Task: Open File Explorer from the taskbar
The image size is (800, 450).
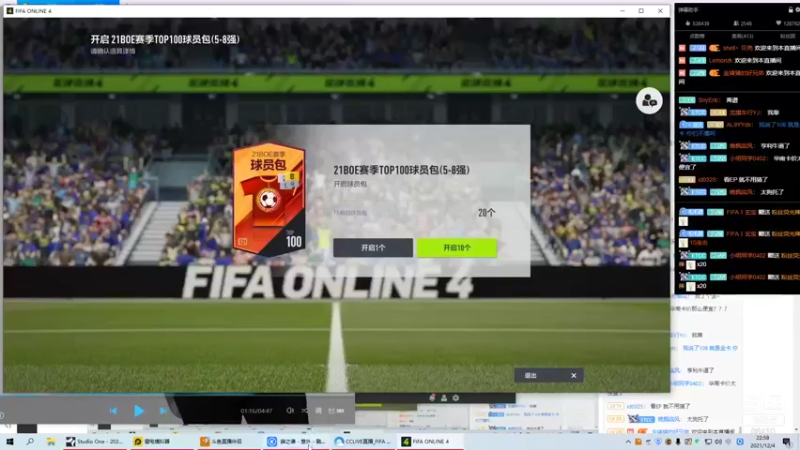Action: point(51,442)
